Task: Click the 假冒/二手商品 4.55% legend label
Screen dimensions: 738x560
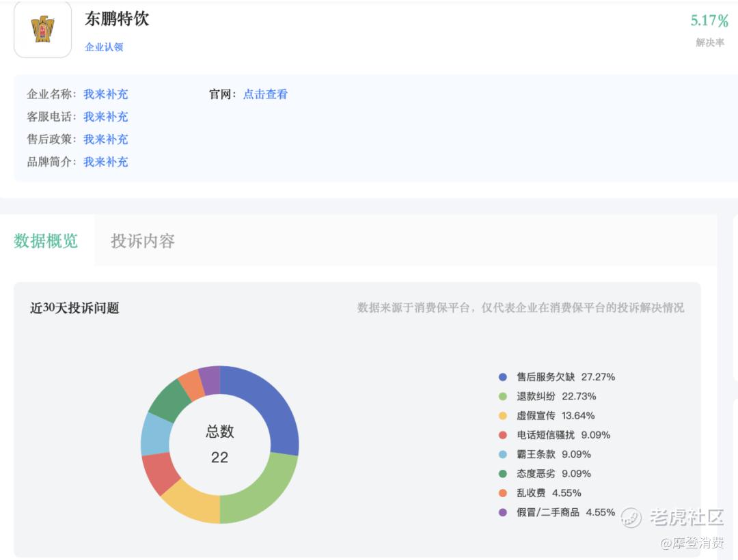Action: [566, 512]
